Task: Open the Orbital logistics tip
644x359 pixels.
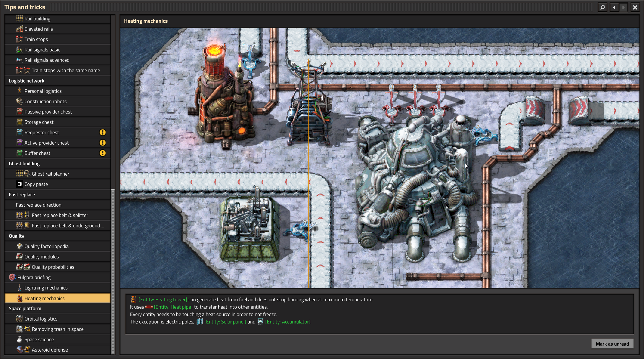Action: click(58, 319)
